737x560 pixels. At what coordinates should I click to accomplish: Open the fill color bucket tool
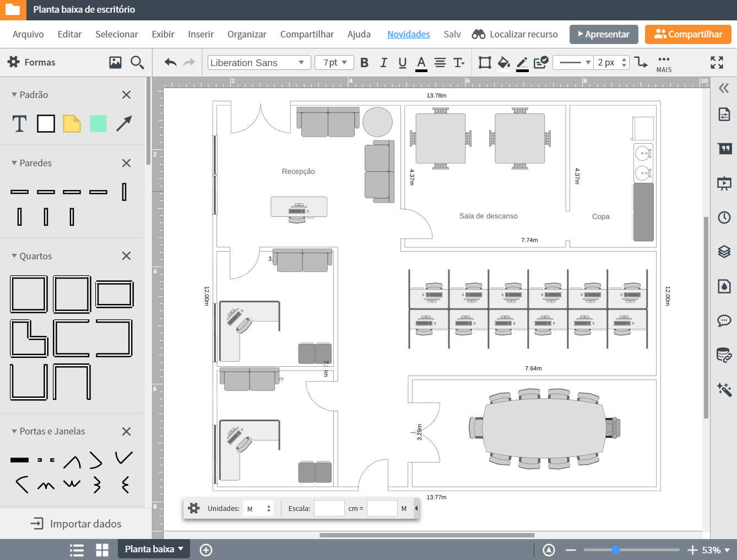[503, 63]
